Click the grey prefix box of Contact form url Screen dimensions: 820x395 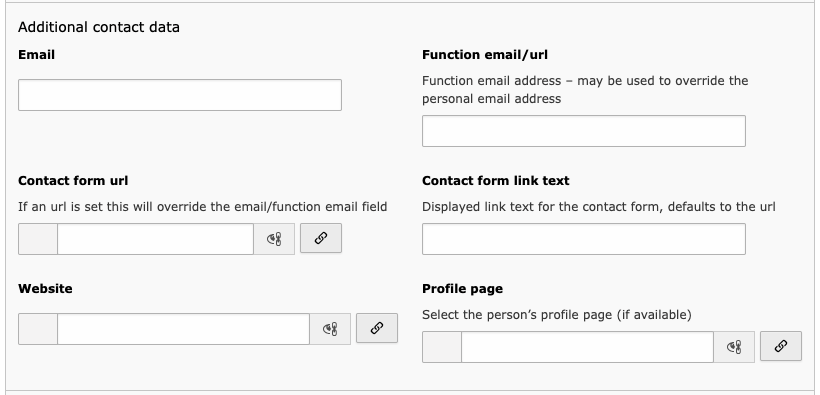pos(38,239)
